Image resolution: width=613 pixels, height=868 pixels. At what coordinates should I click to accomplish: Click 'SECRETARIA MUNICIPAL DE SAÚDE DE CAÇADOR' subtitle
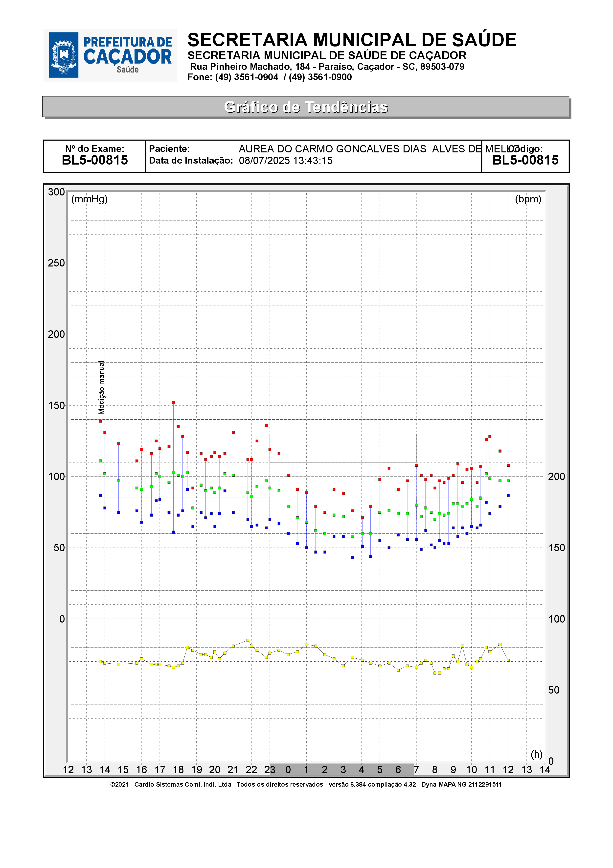pos(327,55)
